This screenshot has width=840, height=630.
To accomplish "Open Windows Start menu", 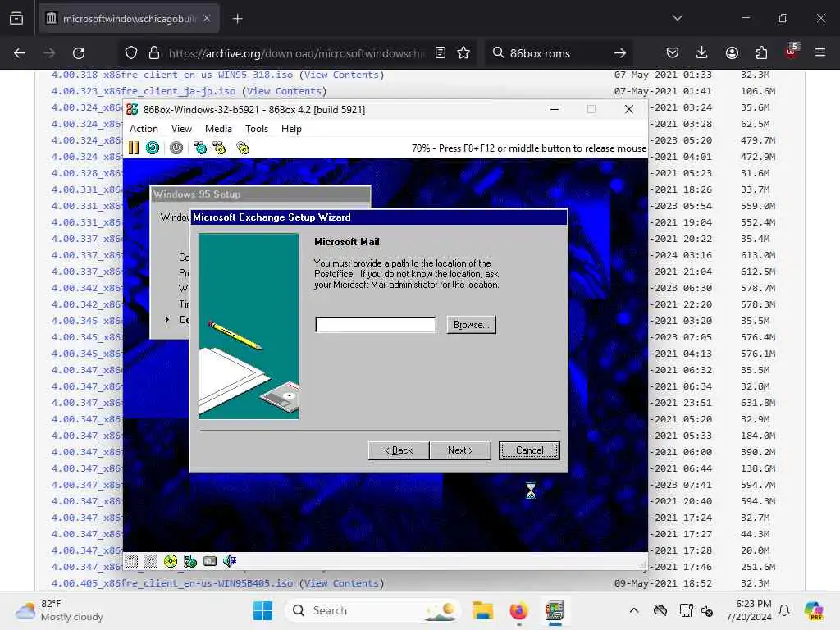I will [262, 610].
